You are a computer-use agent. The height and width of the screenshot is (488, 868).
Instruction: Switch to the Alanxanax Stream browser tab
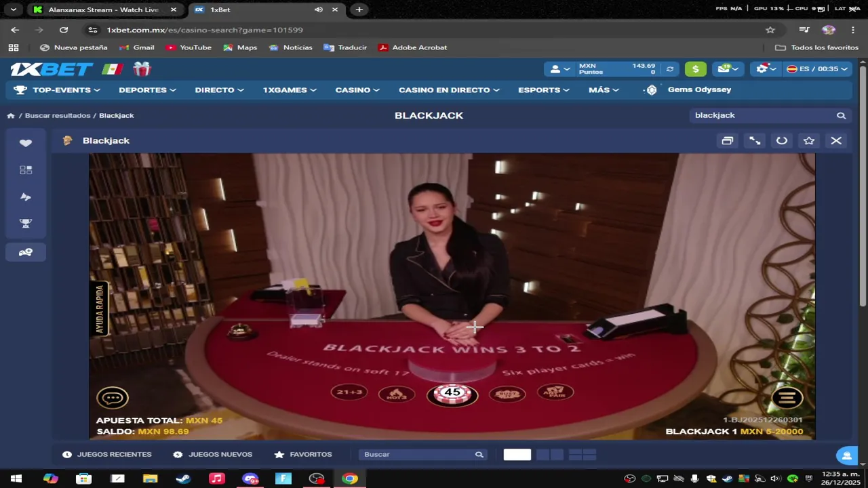pyautogui.click(x=103, y=9)
